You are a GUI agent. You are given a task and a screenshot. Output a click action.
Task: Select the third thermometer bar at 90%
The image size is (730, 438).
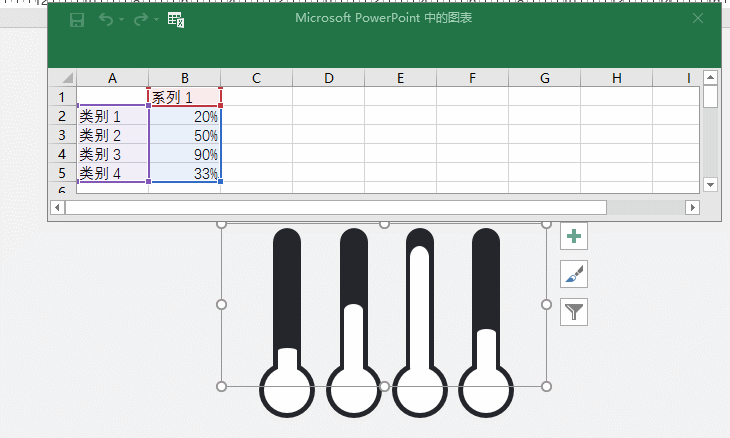(x=420, y=317)
